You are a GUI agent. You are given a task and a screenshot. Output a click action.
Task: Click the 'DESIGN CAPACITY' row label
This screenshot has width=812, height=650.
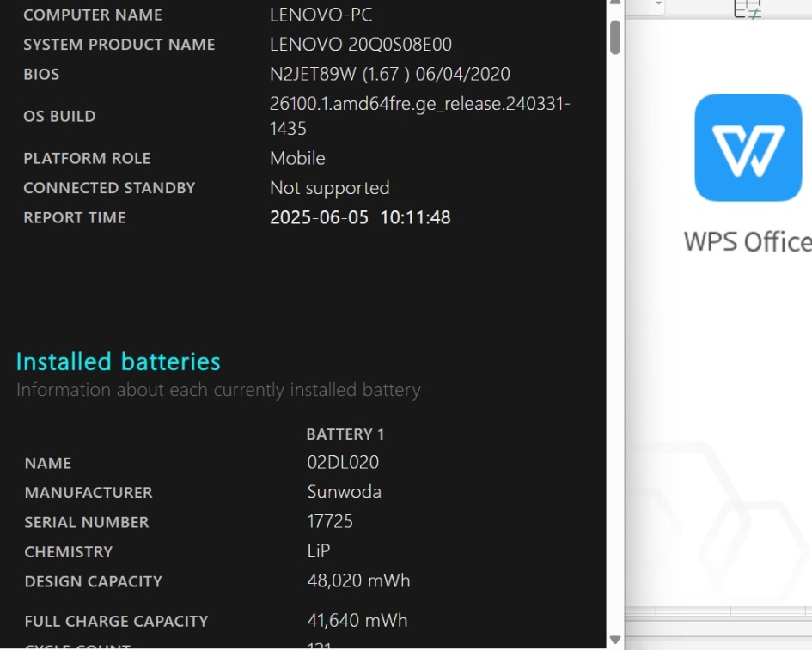pyautogui.click(x=93, y=581)
